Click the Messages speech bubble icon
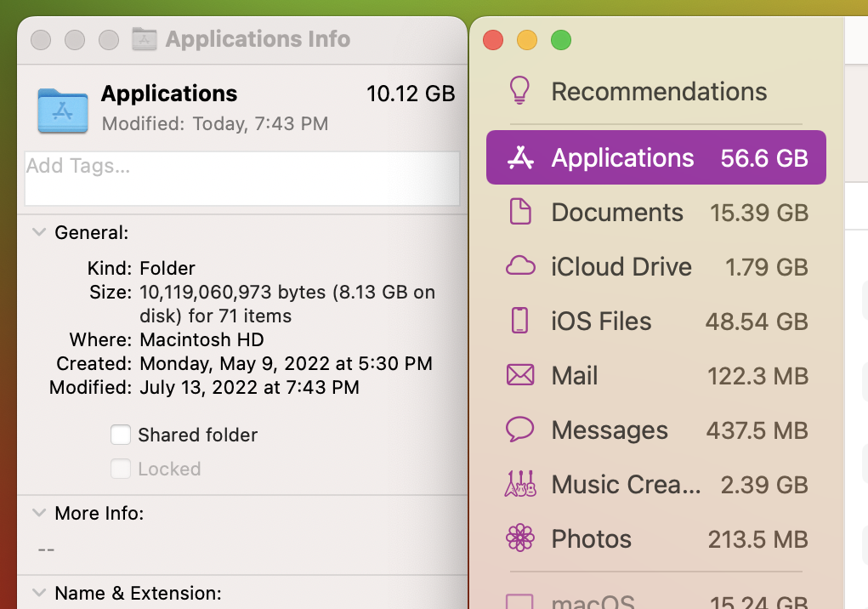 [x=519, y=429]
